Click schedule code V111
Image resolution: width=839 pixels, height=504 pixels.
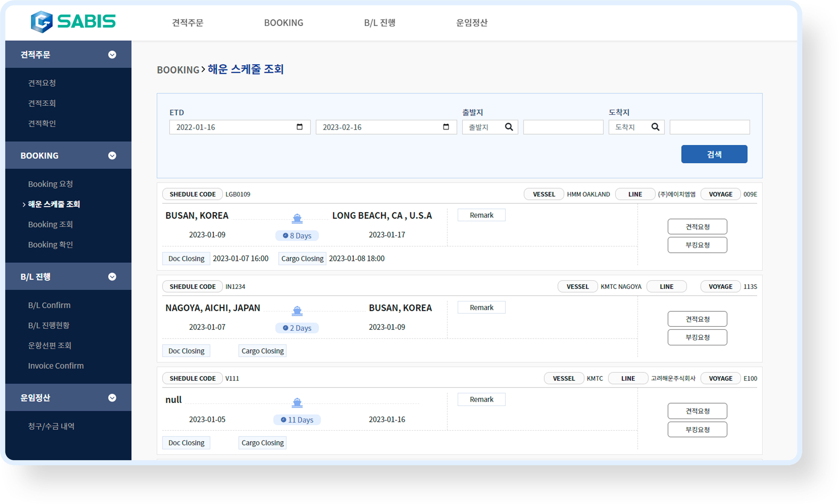coord(232,378)
